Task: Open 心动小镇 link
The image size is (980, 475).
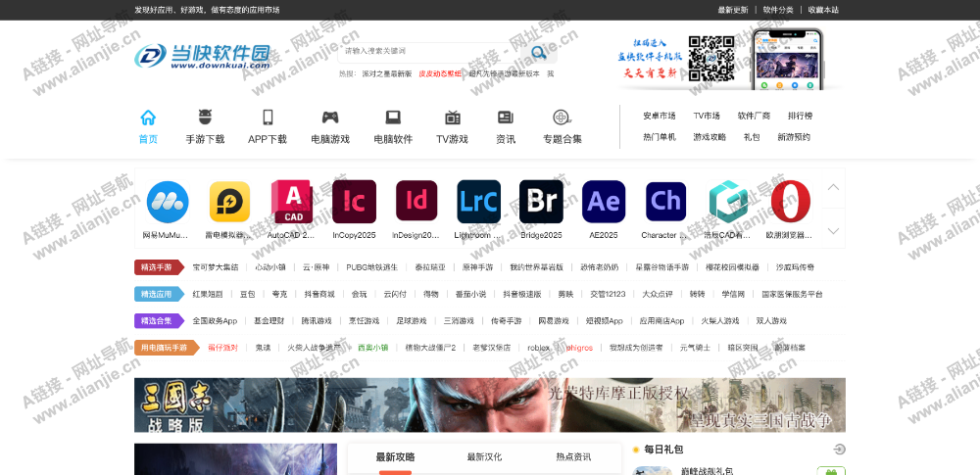Action: tap(270, 267)
